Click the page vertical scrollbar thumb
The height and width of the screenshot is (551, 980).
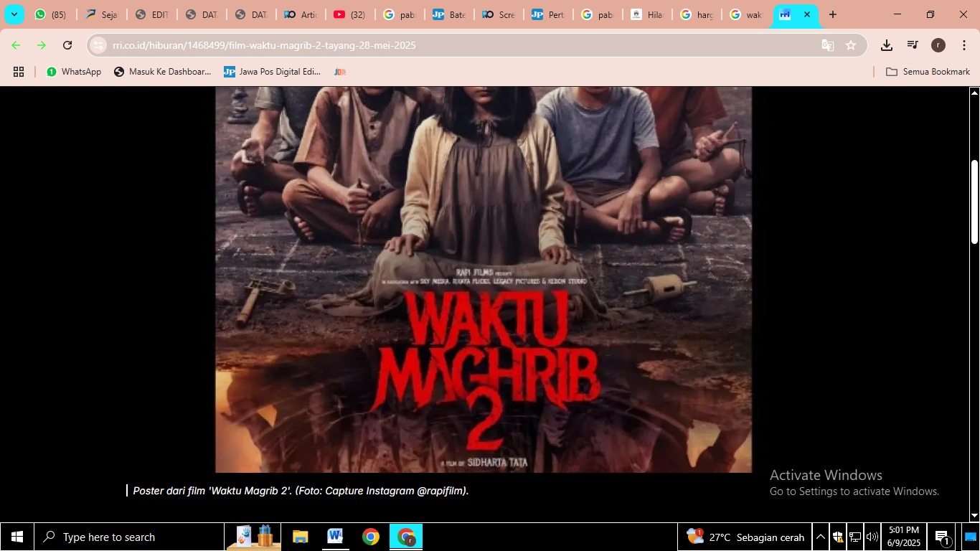(974, 202)
